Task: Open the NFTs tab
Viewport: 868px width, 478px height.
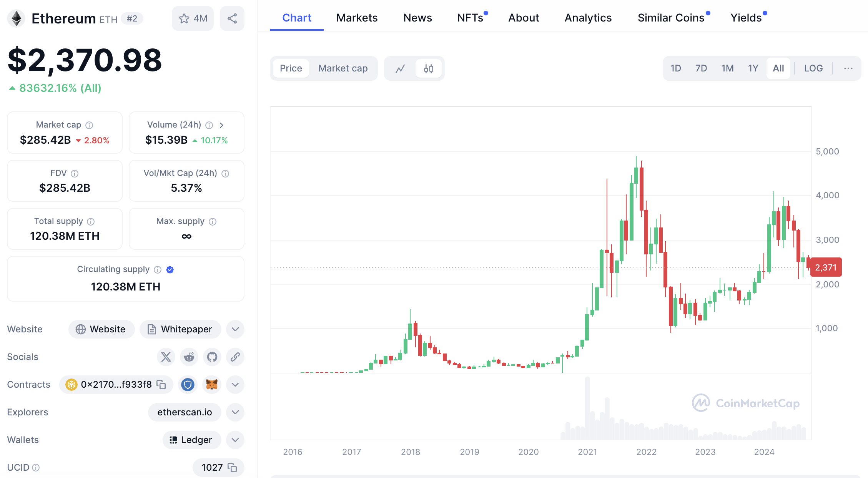Action: tap(471, 18)
